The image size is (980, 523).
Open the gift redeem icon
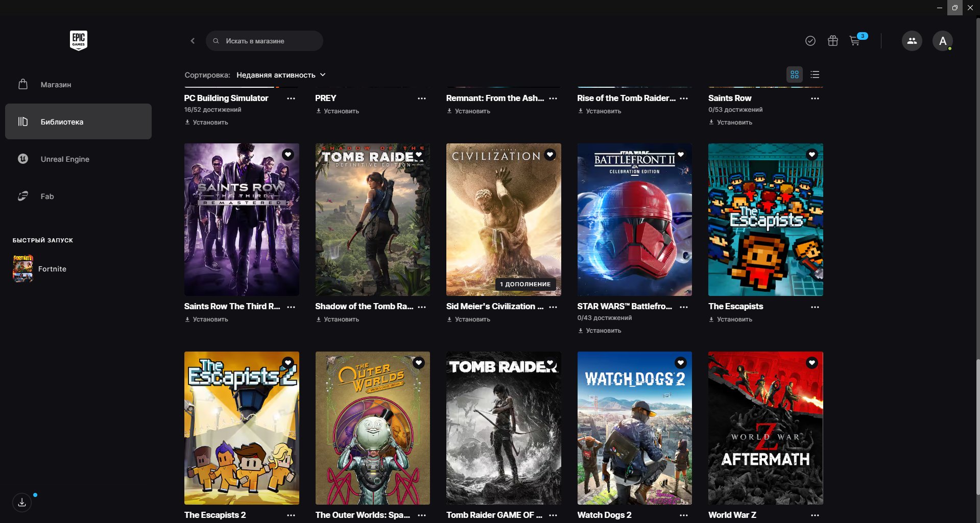[832, 41]
